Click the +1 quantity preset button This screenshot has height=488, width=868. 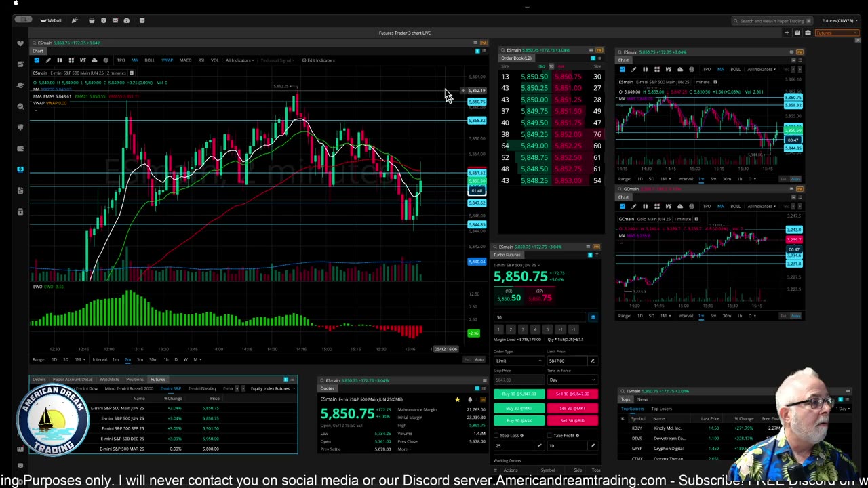tap(560, 329)
